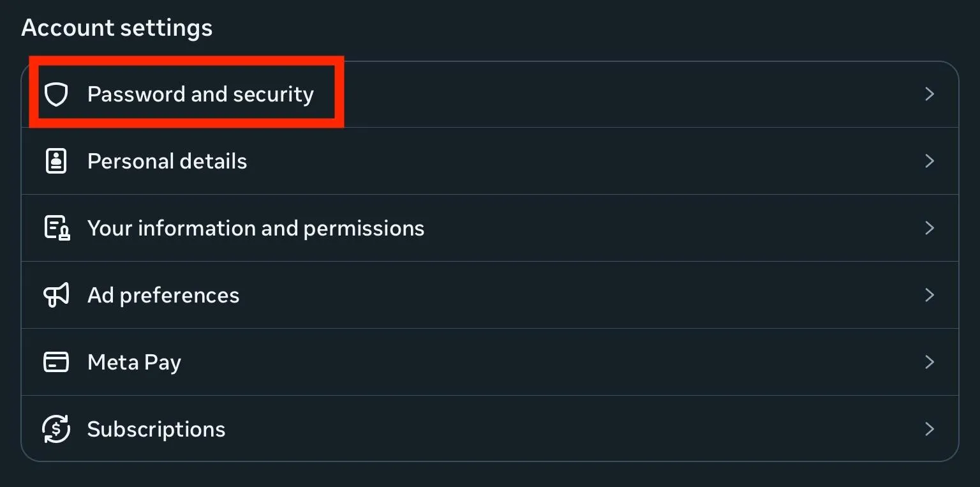Click the shield icon for Password and security

(x=56, y=94)
